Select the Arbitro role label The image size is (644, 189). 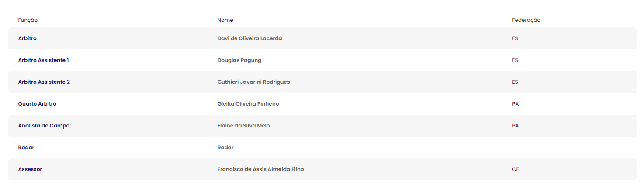(28, 38)
